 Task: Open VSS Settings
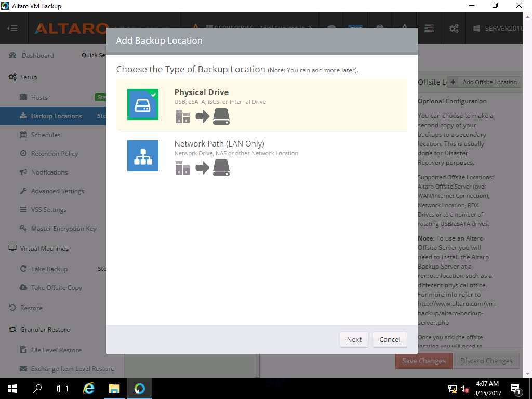point(48,210)
